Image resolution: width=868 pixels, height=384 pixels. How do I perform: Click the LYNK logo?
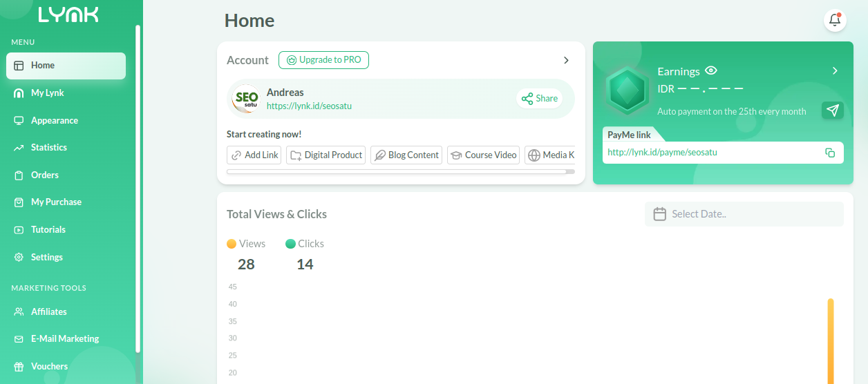[68, 15]
